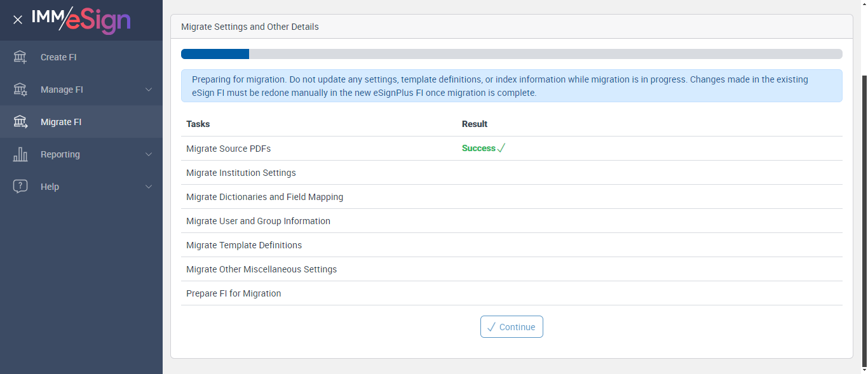Expand the Help submenu chevron
The height and width of the screenshot is (374, 868).
149,187
